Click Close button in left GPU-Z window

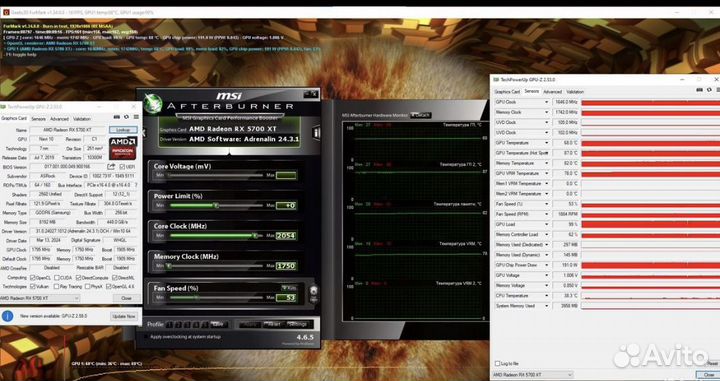pyautogui.click(x=126, y=298)
